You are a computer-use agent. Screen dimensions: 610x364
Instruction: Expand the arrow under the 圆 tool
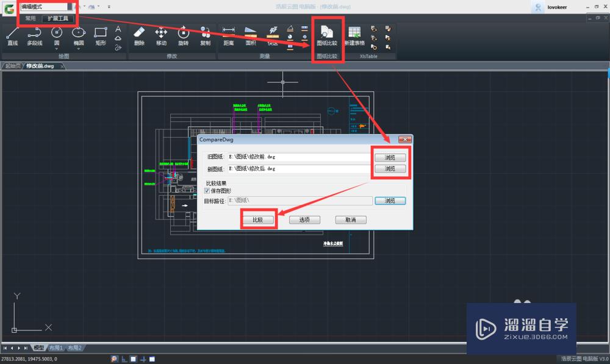(57, 49)
